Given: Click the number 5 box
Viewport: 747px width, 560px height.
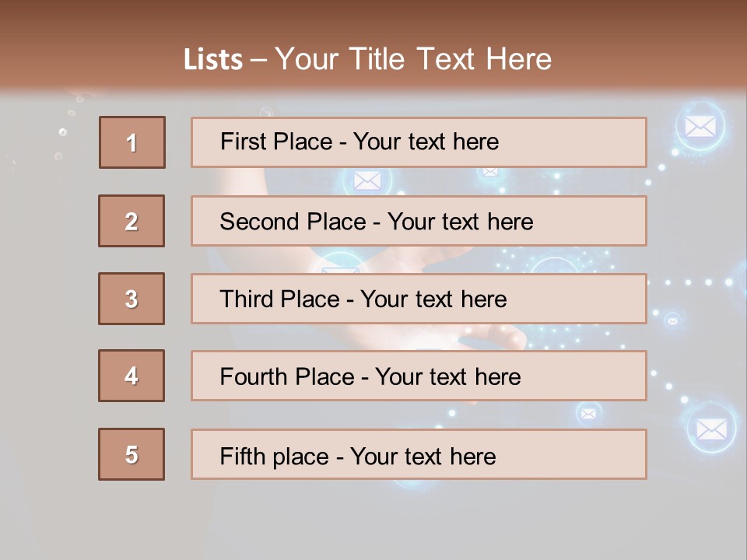Looking at the screenshot, I should click(x=132, y=454).
